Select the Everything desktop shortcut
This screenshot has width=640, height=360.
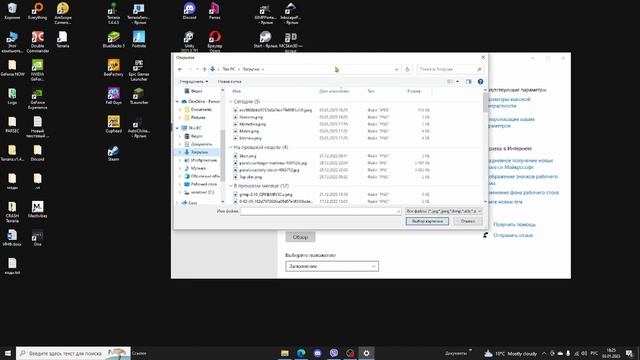pyautogui.click(x=38, y=11)
